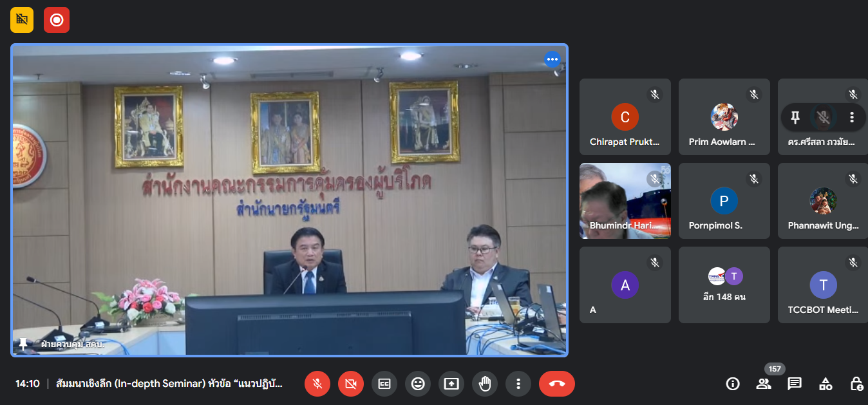Unmute the microphone in bottom bar
Image resolution: width=868 pixels, height=405 pixels.
317,384
